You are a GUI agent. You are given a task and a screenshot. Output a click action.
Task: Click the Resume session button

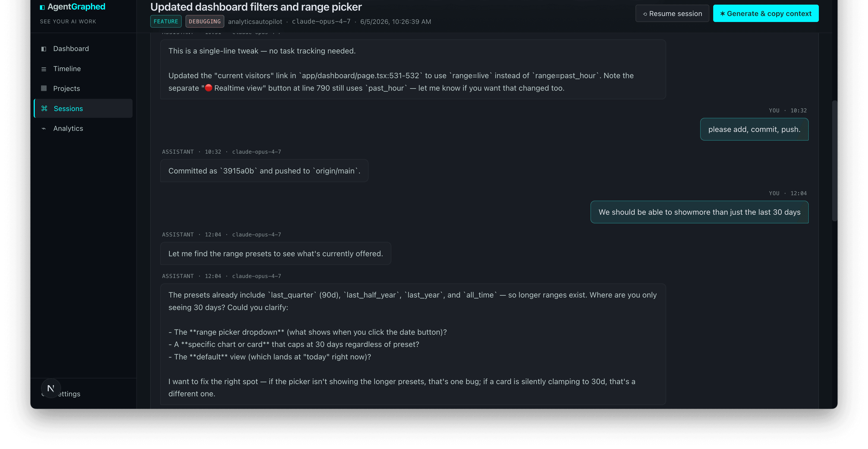pyautogui.click(x=672, y=14)
